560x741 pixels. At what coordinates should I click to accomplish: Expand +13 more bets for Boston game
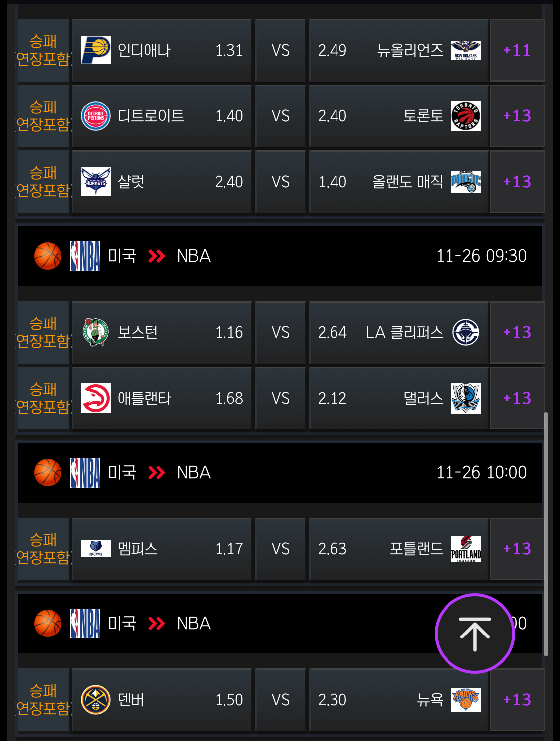click(x=517, y=332)
